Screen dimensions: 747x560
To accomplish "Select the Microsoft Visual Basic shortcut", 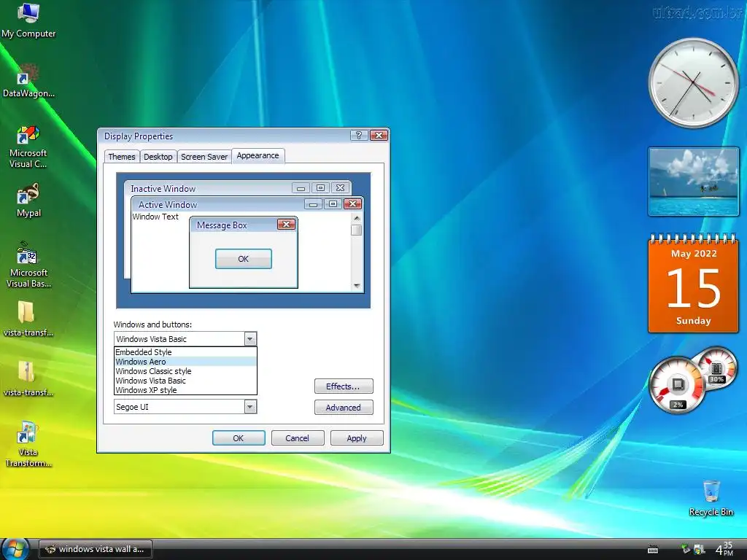I will pyautogui.click(x=28, y=265).
